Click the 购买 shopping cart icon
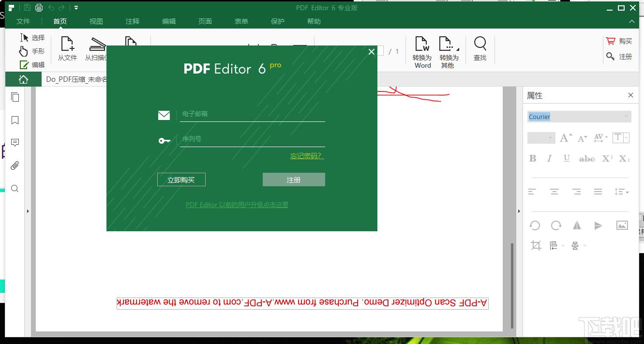644x344 pixels. point(611,41)
